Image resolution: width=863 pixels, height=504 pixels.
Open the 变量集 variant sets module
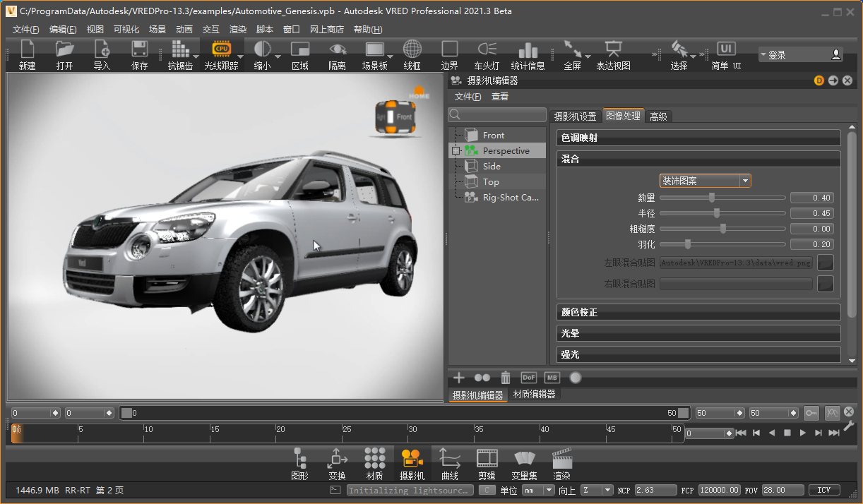(523, 464)
